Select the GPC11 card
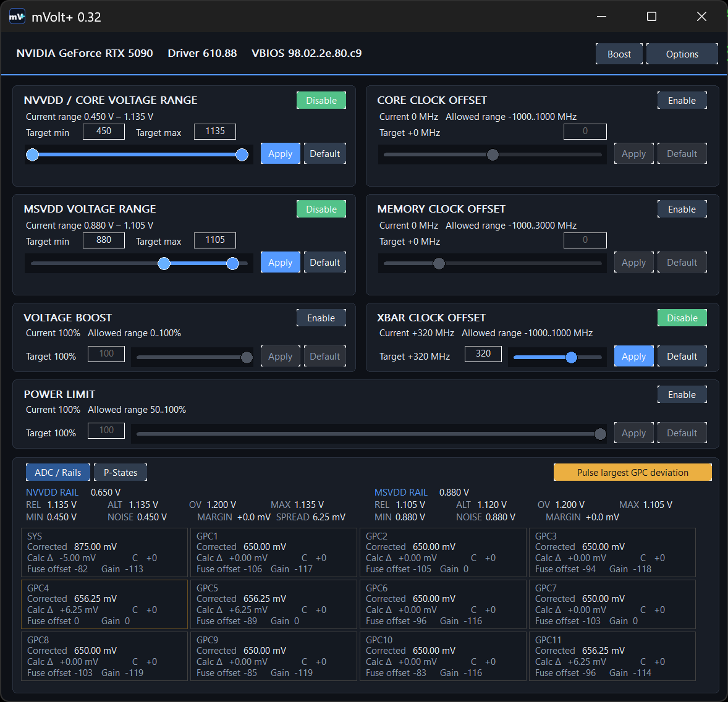Image resolution: width=728 pixels, height=702 pixels. pyautogui.click(x=612, y=656)
